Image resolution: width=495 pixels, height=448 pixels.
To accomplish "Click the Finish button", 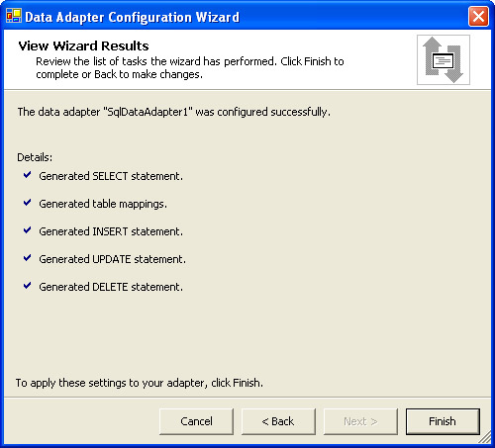I will pyautogui.click(x=443, y=421).
